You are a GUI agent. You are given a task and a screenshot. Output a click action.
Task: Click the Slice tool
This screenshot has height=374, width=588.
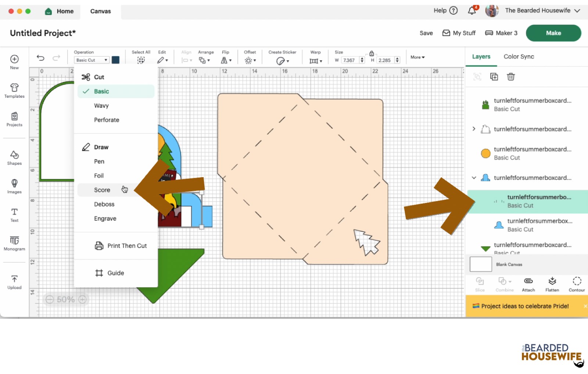pyautogui.click(x=480, y=285)
